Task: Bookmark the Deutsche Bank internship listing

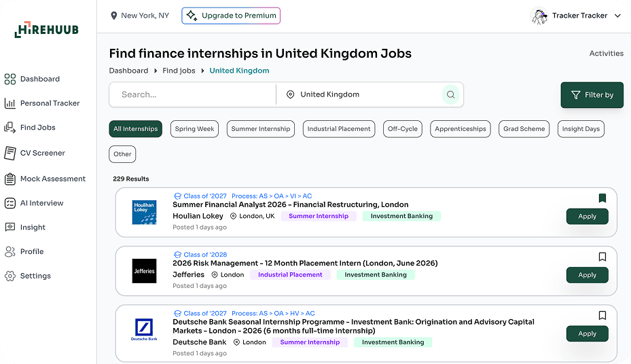Action: pos(602,316)
